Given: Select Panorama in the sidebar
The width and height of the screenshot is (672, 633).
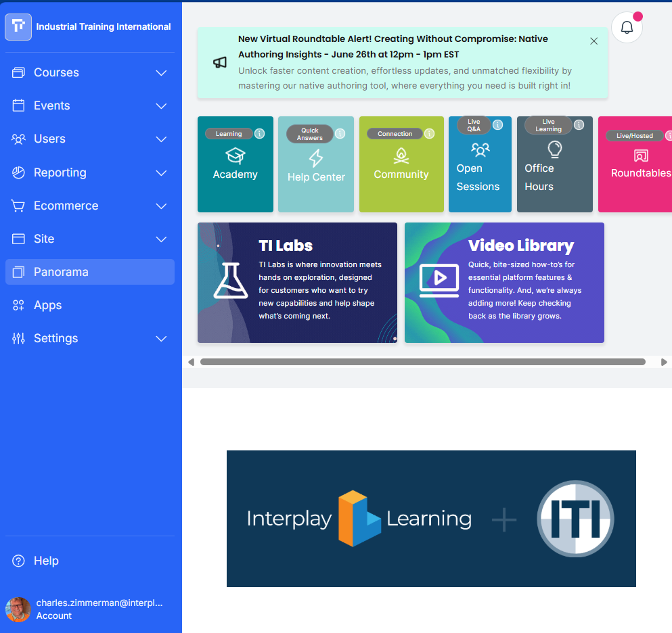Looking at the screenshot, I should click(90, 272).
